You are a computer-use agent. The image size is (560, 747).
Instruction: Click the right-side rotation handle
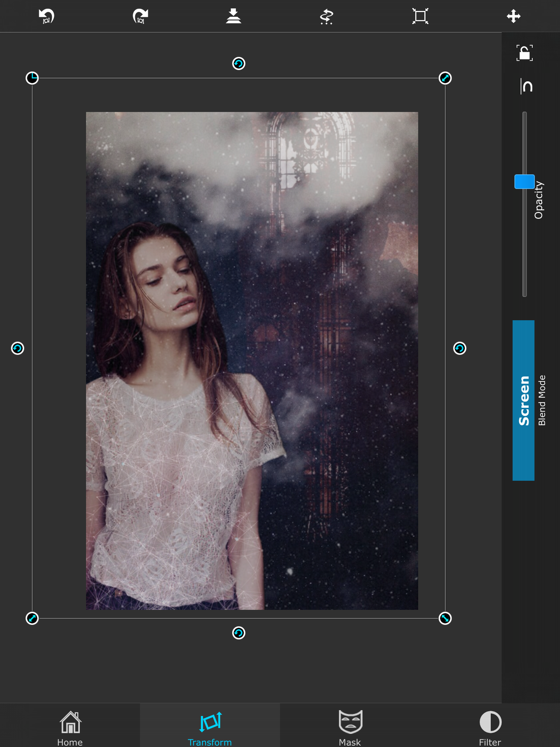(460, 348)
